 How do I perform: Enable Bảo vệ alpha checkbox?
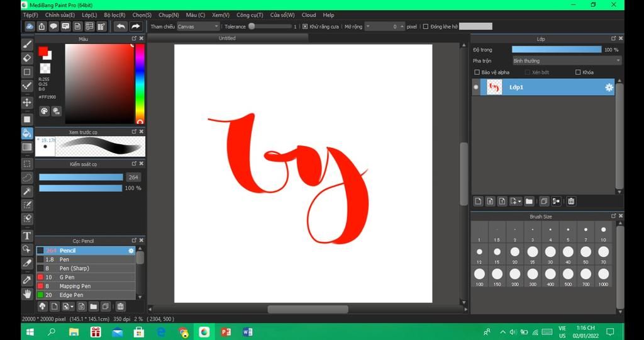477,72
